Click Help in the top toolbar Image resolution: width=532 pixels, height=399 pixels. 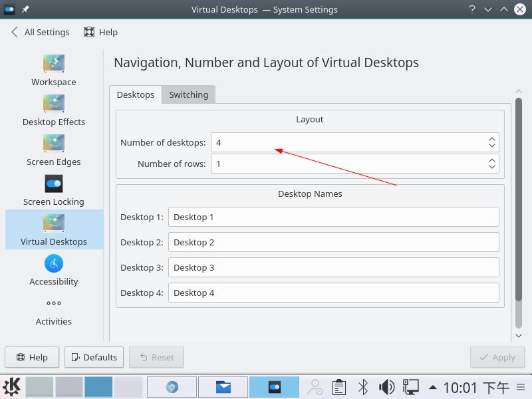(x=101, y=32)
